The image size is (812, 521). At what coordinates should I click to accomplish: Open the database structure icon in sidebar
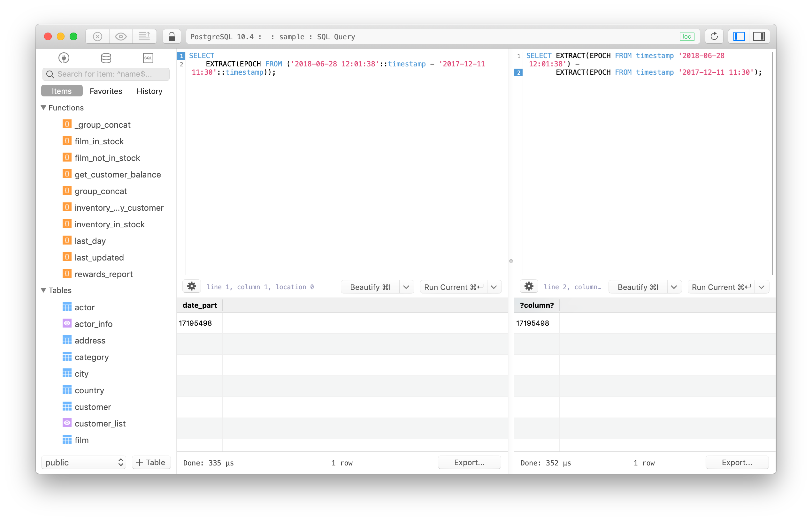[106, 58]
